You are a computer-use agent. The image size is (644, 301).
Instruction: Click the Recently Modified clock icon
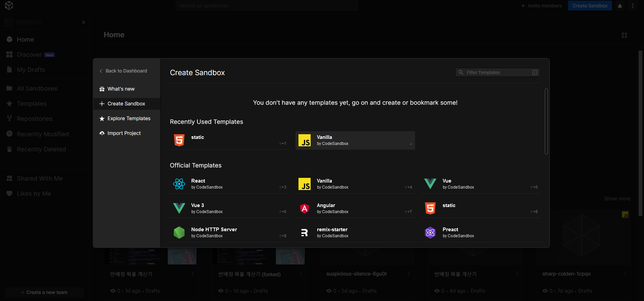9,134
